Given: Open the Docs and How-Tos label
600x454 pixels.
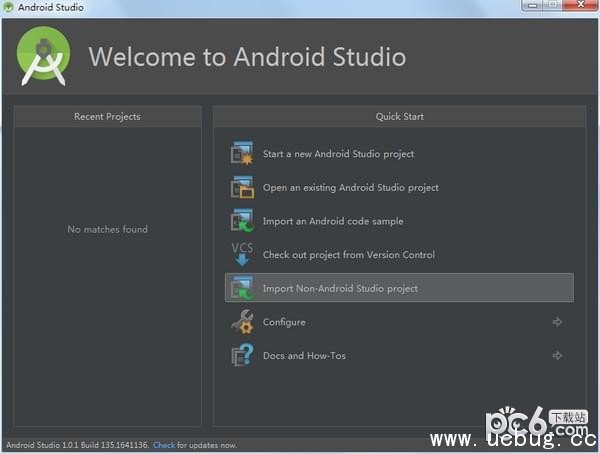Looking at the screenshot, I should 304,356.
